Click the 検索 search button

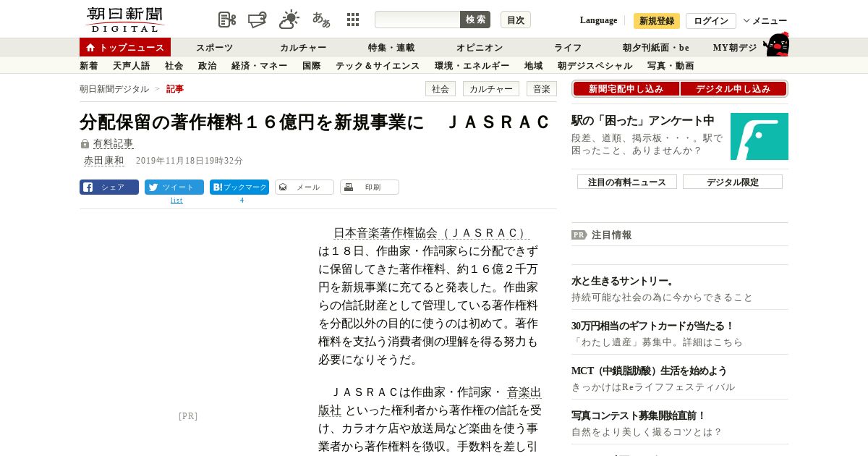click(475, 20)
